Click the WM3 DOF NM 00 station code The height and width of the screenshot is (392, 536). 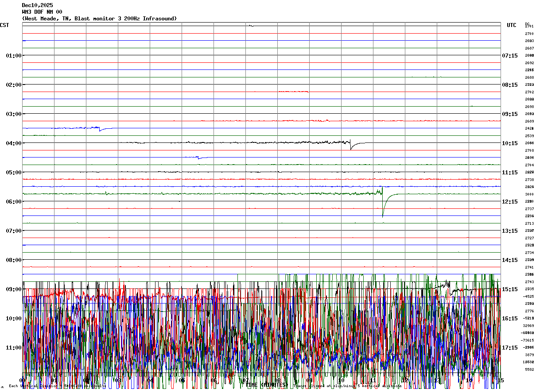click(x=42, y=12)
